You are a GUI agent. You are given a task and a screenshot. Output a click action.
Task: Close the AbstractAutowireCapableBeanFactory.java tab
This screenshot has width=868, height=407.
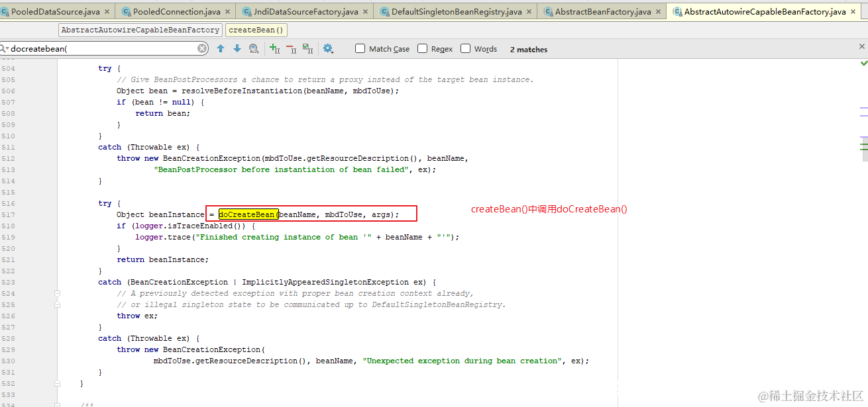853,12
